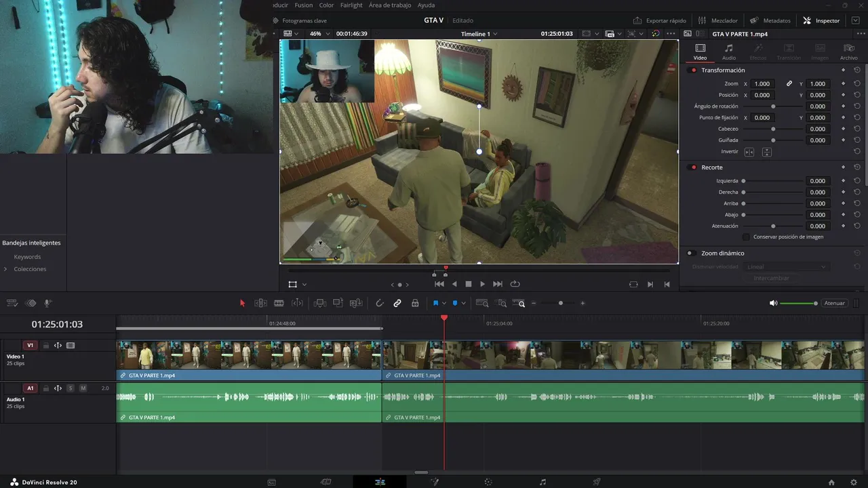Enable Conservar posición de imagen checkbox
The height and width of the screenshot is (488, 868).
tap(747, 237)
